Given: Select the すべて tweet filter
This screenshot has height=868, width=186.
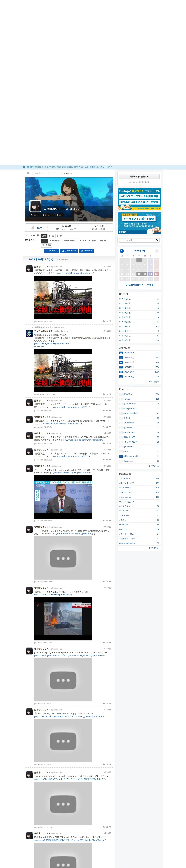Looking at the screenshot, I should [45, 241].
